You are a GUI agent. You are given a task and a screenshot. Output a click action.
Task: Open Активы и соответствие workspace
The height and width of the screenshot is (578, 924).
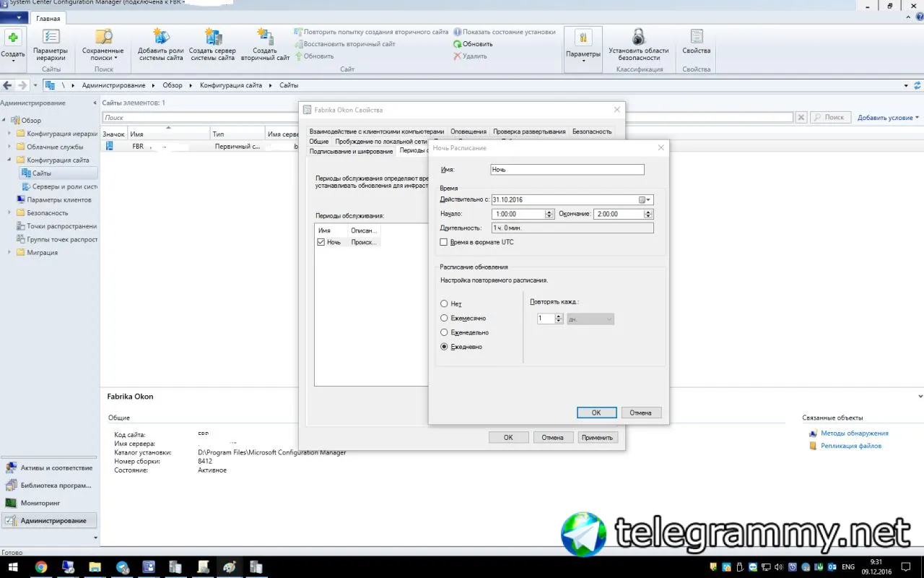(x=49, y=468)
